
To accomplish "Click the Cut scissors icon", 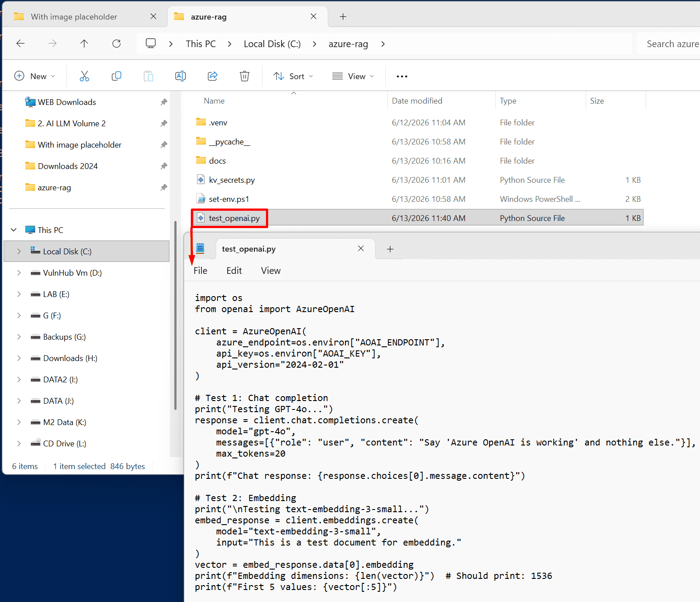I will click(84, 76).
